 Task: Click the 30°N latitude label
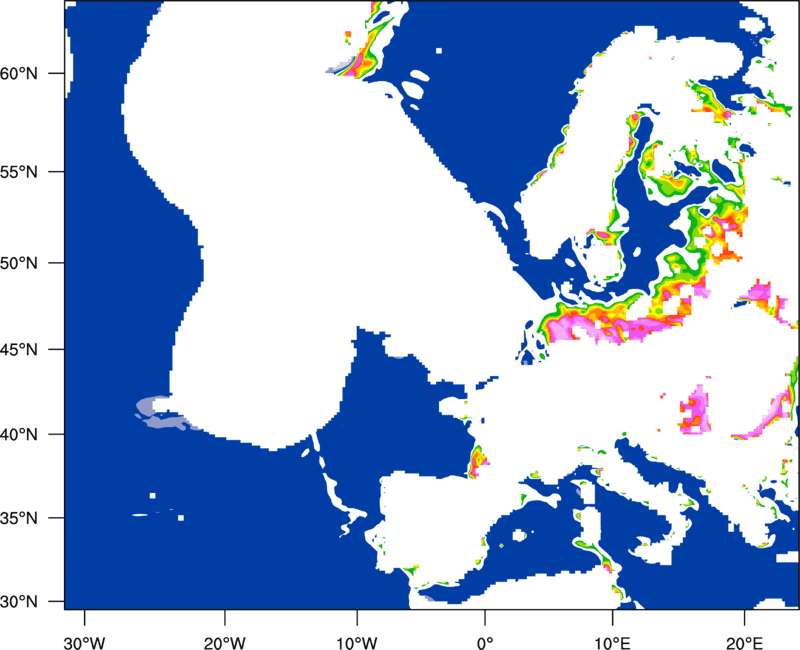(19, 602)
